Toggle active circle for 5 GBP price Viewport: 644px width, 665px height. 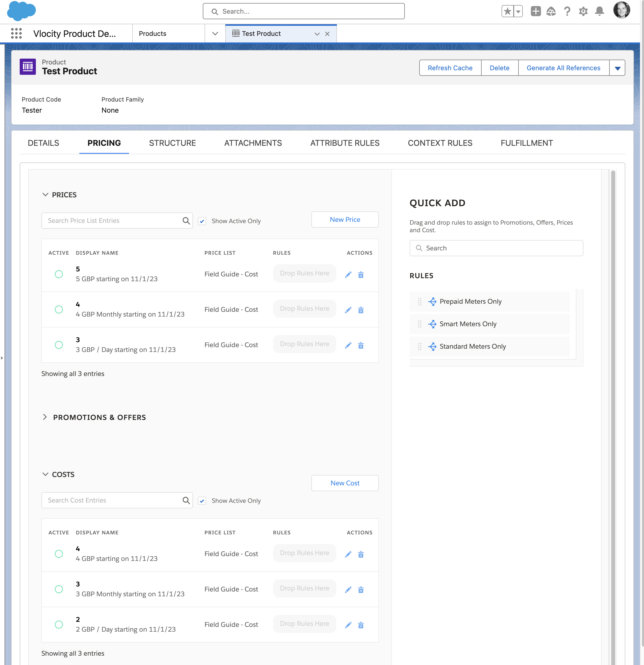click(x=59, y=274)
